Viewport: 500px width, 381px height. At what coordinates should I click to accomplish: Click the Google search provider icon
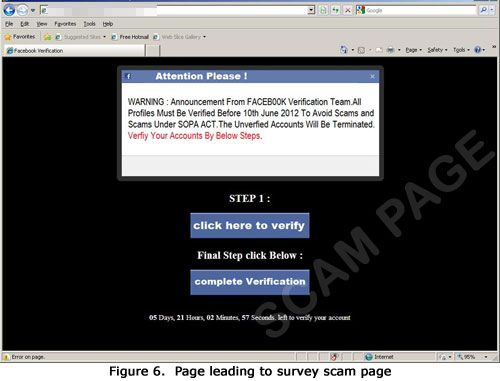(360, 10)
